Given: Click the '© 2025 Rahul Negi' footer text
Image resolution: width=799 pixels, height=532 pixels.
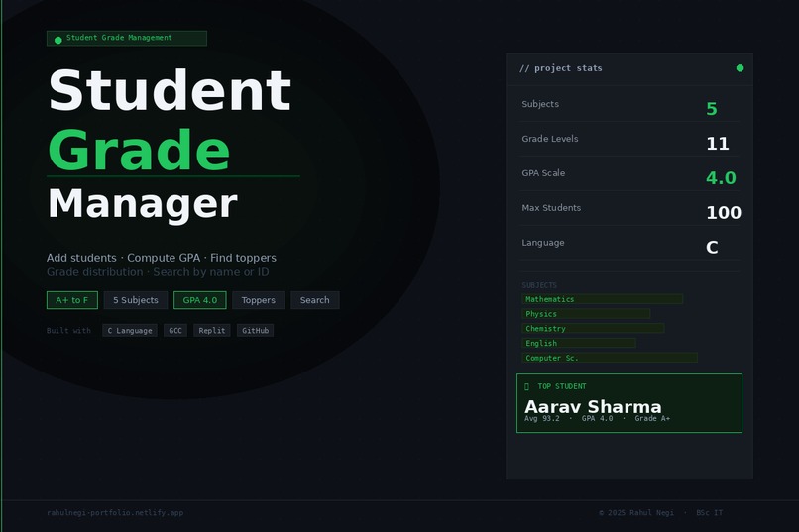Looking at the screenshot, I should coord(636,512).
